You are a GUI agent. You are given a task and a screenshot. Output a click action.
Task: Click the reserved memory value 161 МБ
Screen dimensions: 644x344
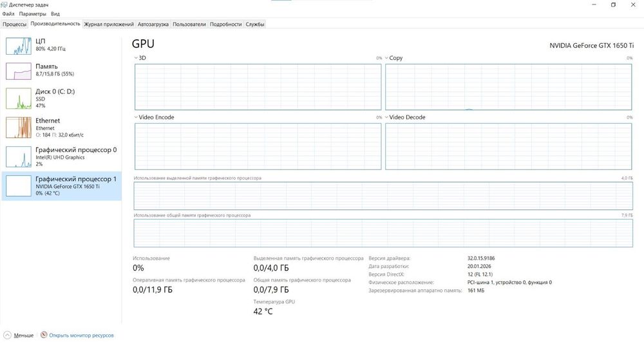click(476, 290)
